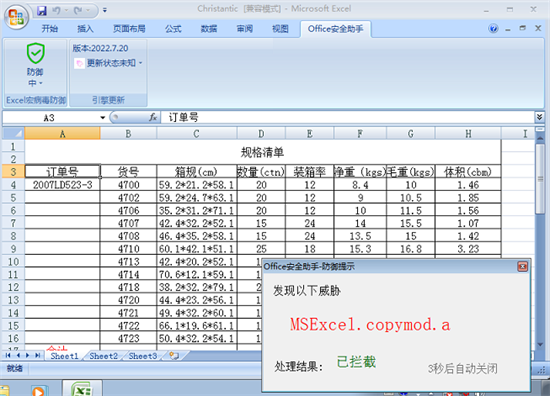Click cell with item number 4706
Image resolution: width=550 pixels, height=396 pixels.
point(128,210)
